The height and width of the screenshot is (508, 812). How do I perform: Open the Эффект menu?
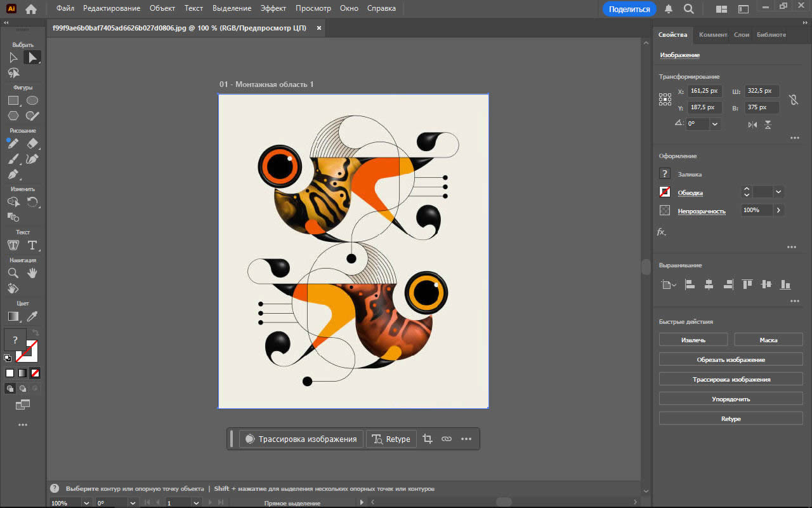pos(273,8)
